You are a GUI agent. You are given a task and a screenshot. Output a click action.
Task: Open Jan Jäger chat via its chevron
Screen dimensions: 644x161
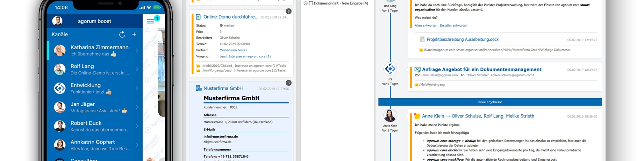click(x=137, y=107)
